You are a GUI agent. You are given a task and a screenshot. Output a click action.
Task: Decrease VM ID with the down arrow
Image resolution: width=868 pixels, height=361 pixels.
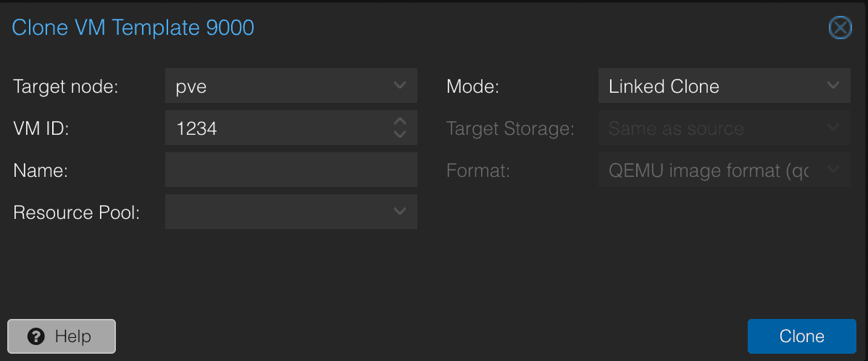tap(400, 135)
